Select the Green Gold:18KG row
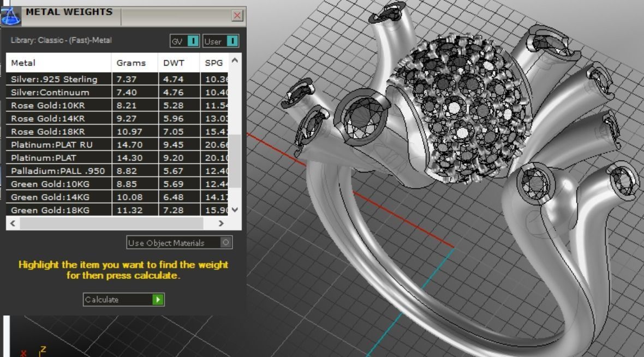Screen dimensions: 644x357 click(117, 210)
